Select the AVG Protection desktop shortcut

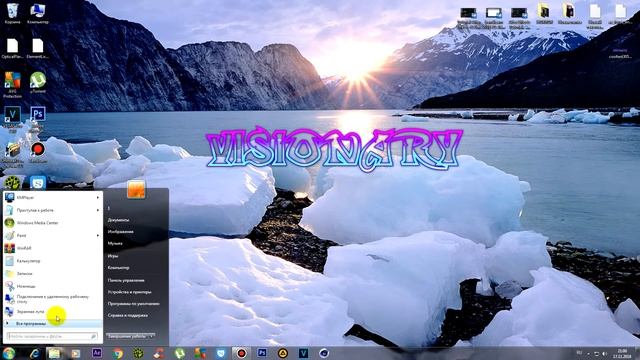point(12,84)
